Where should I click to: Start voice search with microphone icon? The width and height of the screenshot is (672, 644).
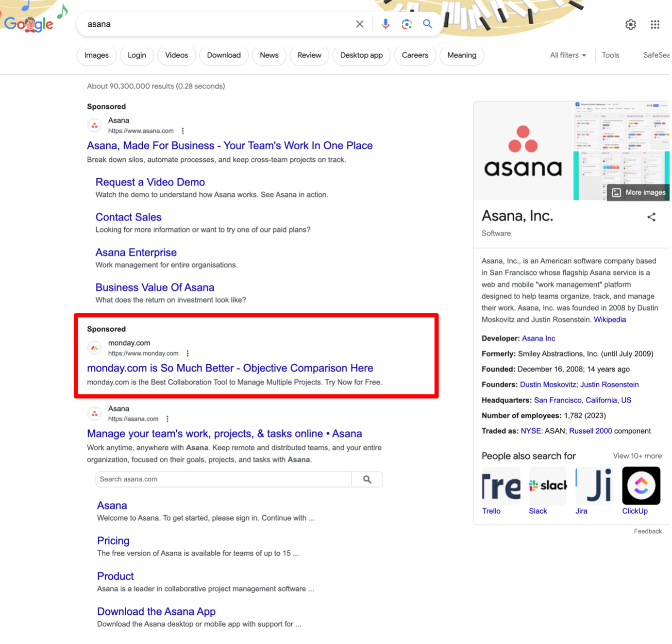[x=385, y=24]
